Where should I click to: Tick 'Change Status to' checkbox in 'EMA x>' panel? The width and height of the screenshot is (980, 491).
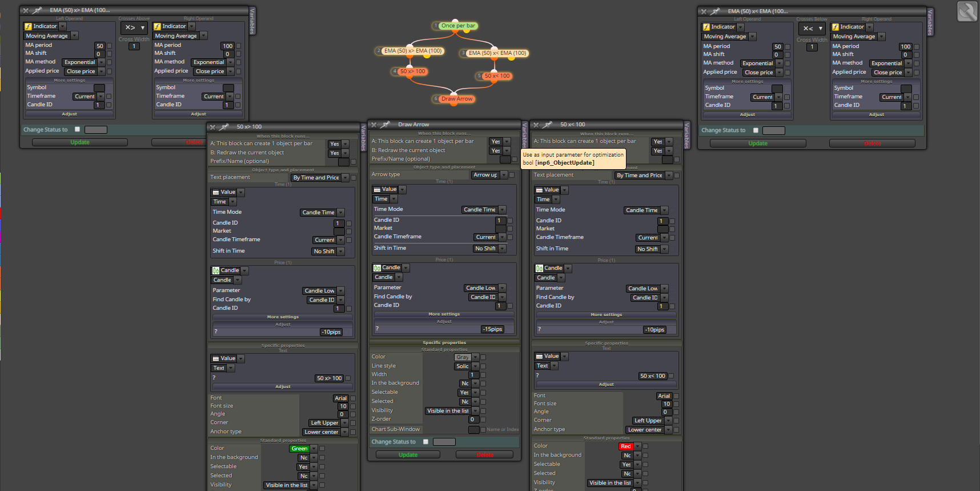pos(78,129)
